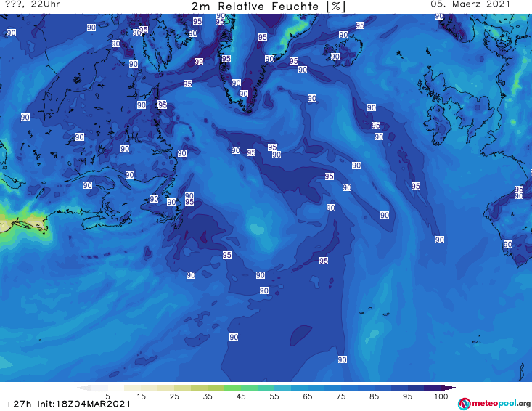This screenshot has height=411, width=532.
Task: Click the legend value "35"
Action: 208,396
